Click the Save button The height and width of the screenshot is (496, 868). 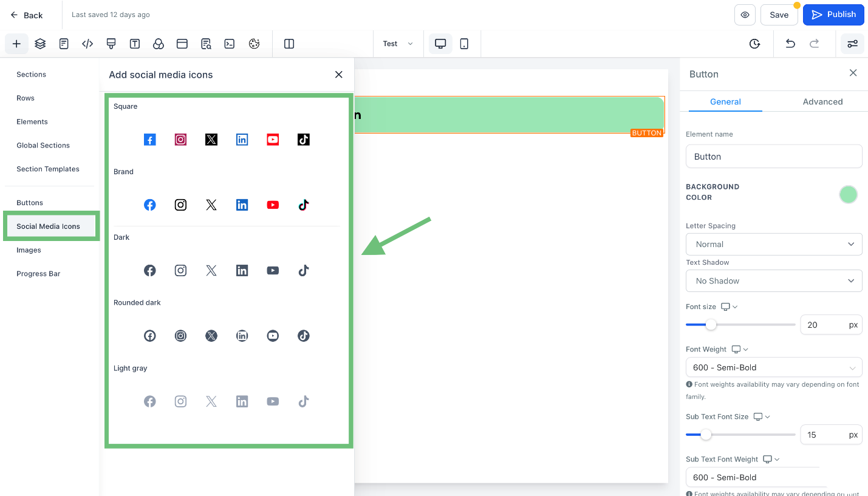[779, 15]
